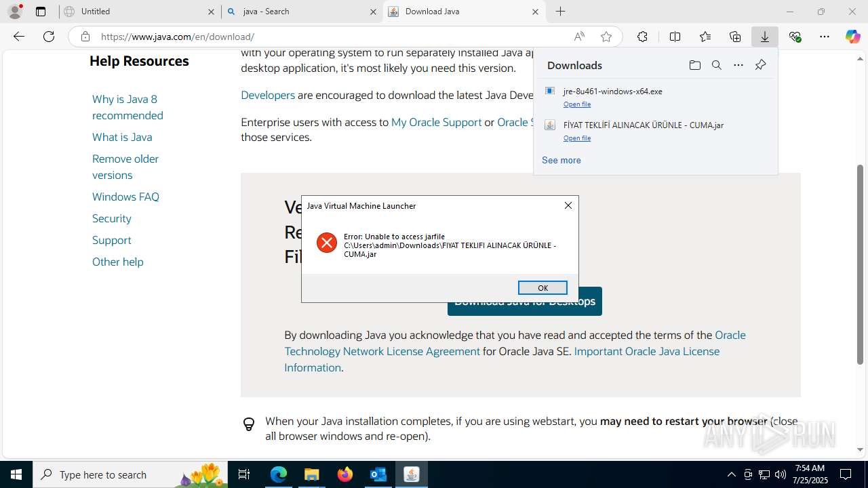Open the Windows Start menu

coord(16,474)
